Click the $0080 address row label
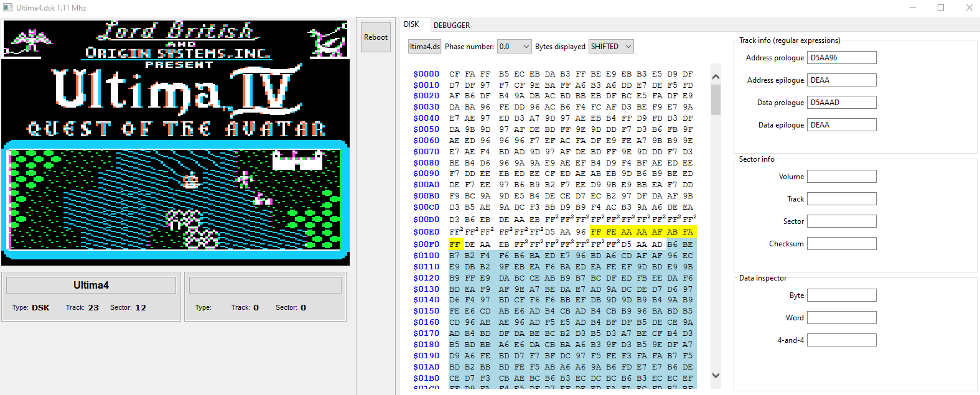 pos(426,163)
